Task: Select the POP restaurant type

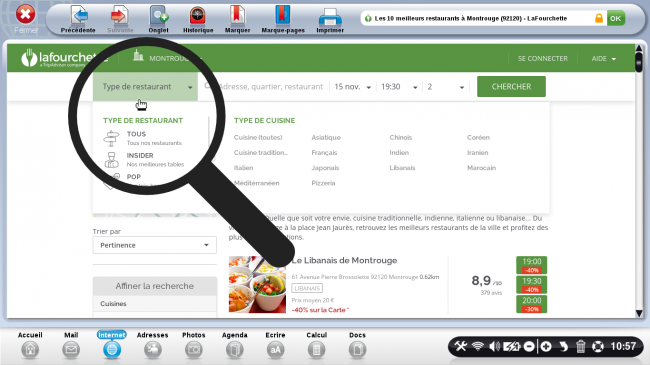Action: pyautogui.click(x=133, y=178)
